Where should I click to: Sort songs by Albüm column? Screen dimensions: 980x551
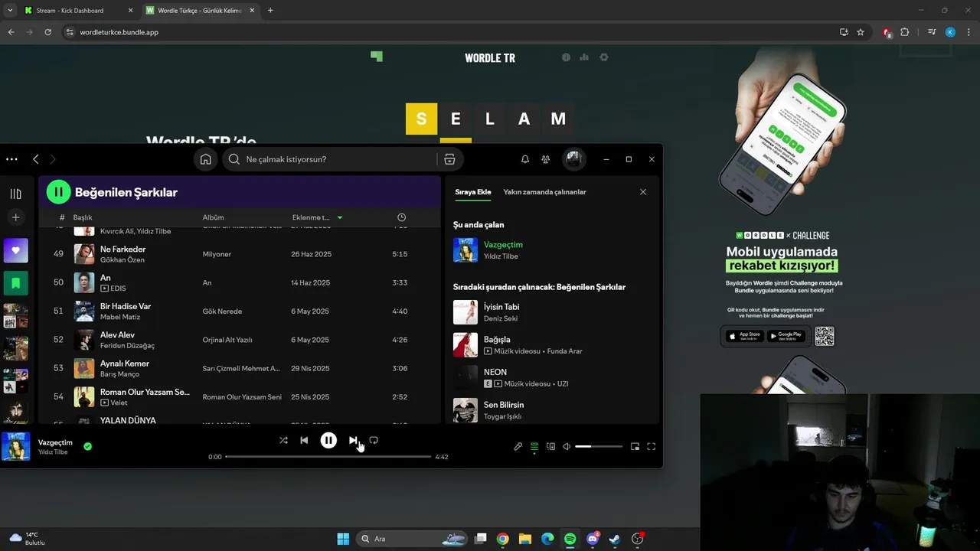213,217
